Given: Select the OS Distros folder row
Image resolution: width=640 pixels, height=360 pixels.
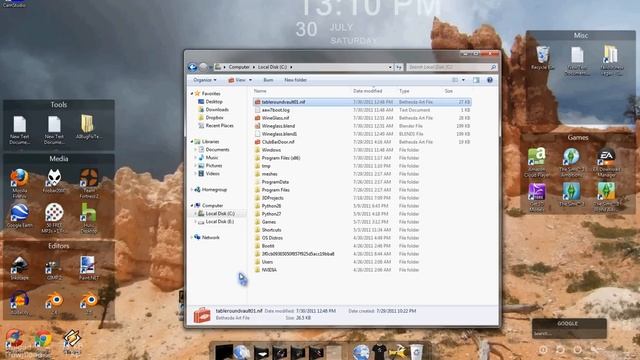Looking at the screenshot, I should [362, 238].
